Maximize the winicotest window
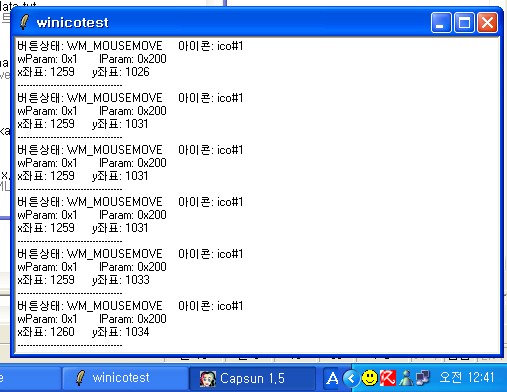507x392 pixels. (464, 23)
